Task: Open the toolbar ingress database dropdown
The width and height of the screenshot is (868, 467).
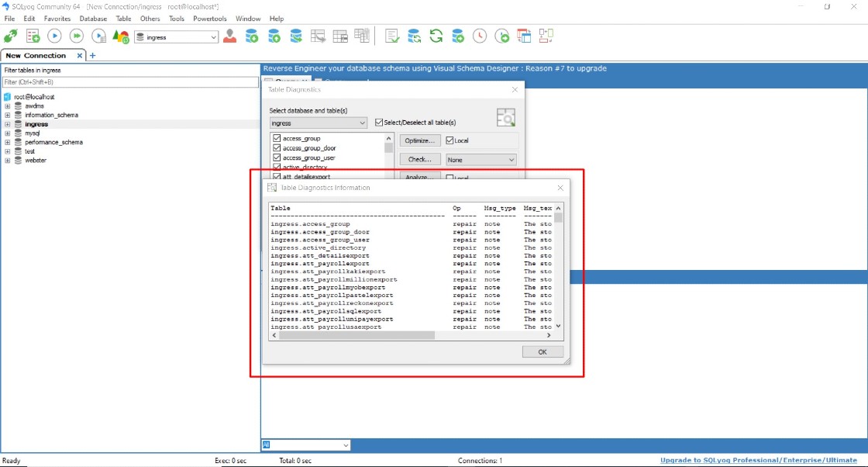Action: tap(214, 37)
